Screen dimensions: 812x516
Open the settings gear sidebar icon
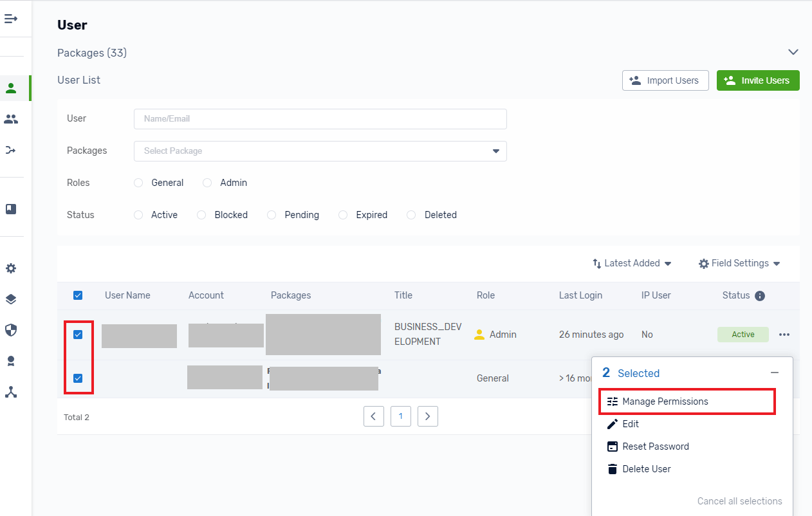(x=11, y=268)
